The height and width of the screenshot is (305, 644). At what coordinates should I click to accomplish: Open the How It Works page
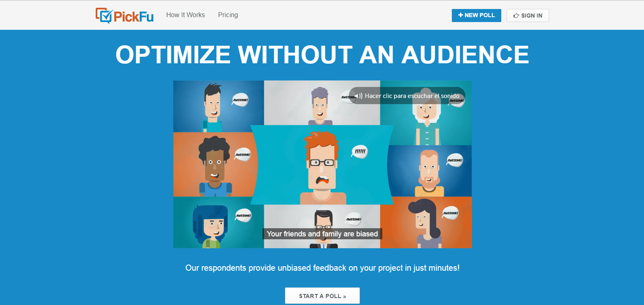[185, 15]
